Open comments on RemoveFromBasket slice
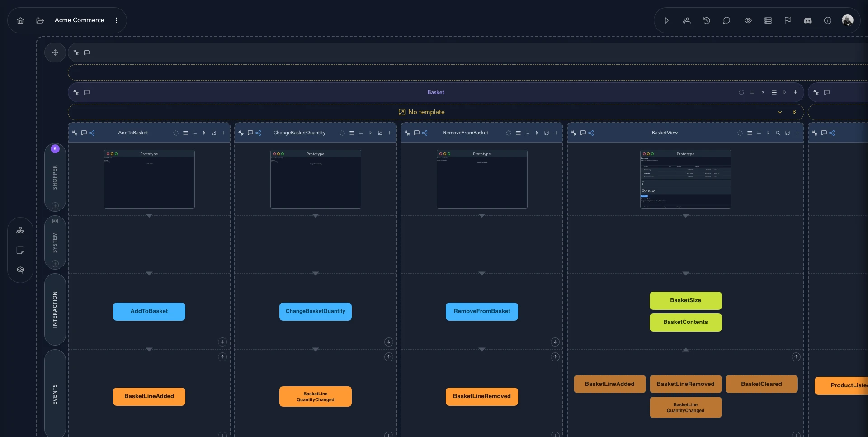Viewport: 868px width, 437px height. [x=416, y=133]
